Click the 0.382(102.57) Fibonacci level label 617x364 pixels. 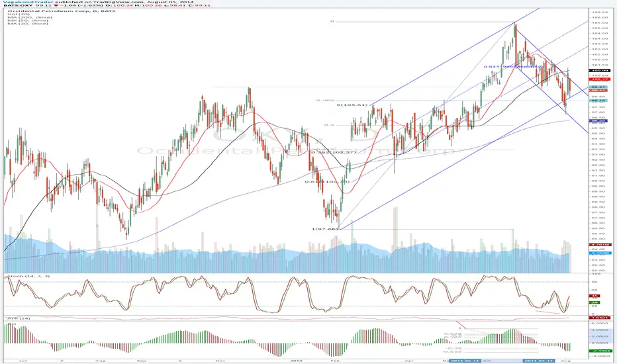point(334,152)
